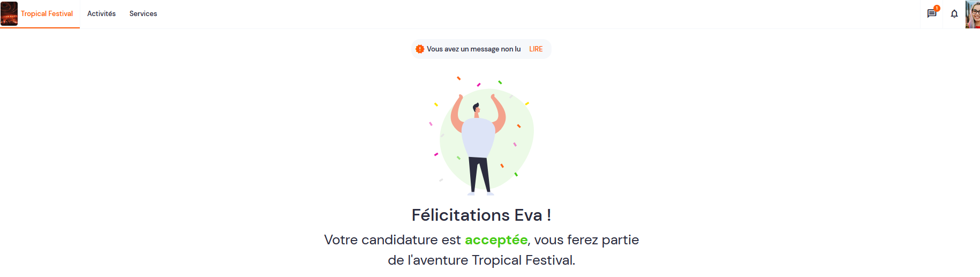Click the unread message banner pill

click(x=481, y=49)
